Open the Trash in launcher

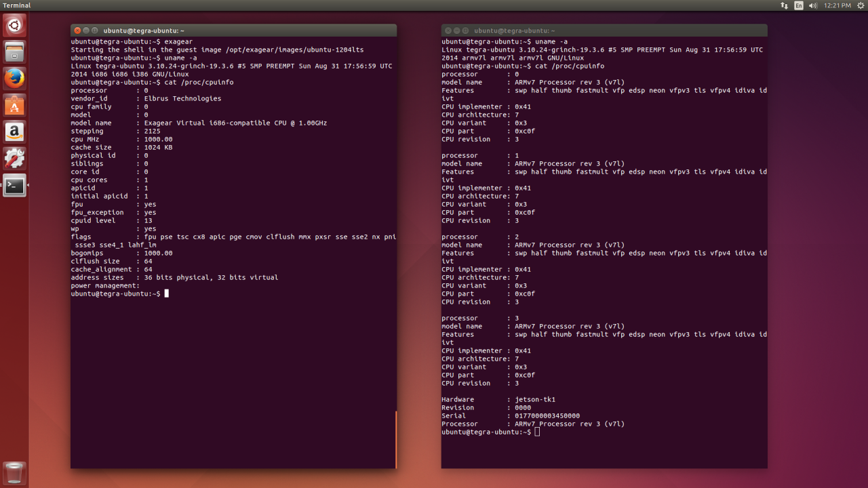click(x=14, y=472)
